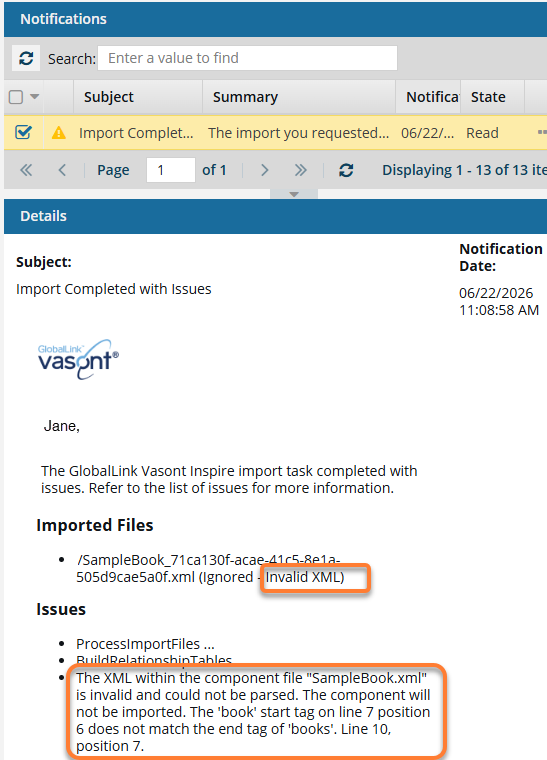Go to next notifications page

(x=264, y=170)
